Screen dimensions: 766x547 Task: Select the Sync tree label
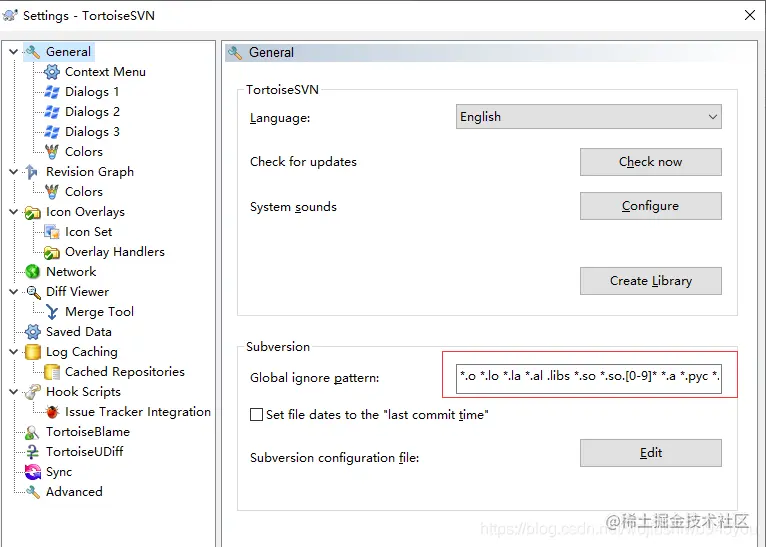59,472
